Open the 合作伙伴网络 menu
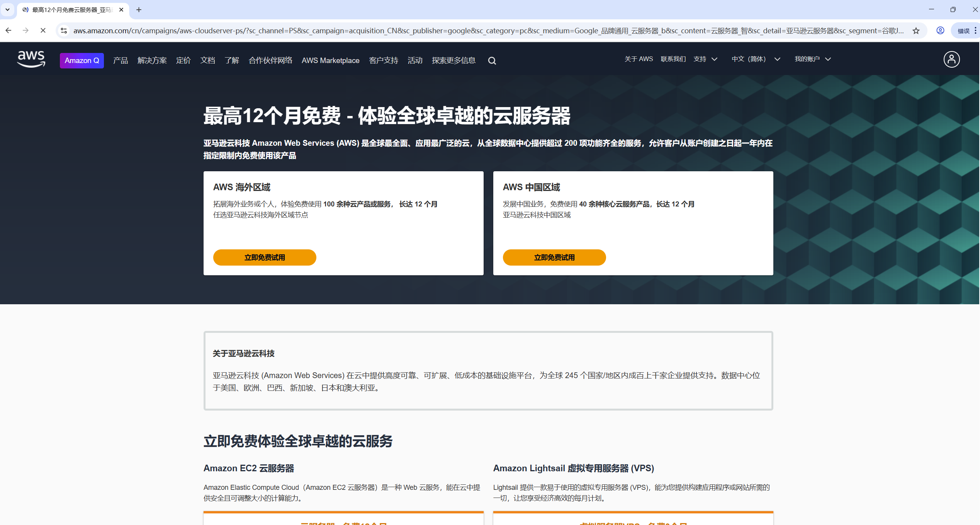 tap(270, 61)
